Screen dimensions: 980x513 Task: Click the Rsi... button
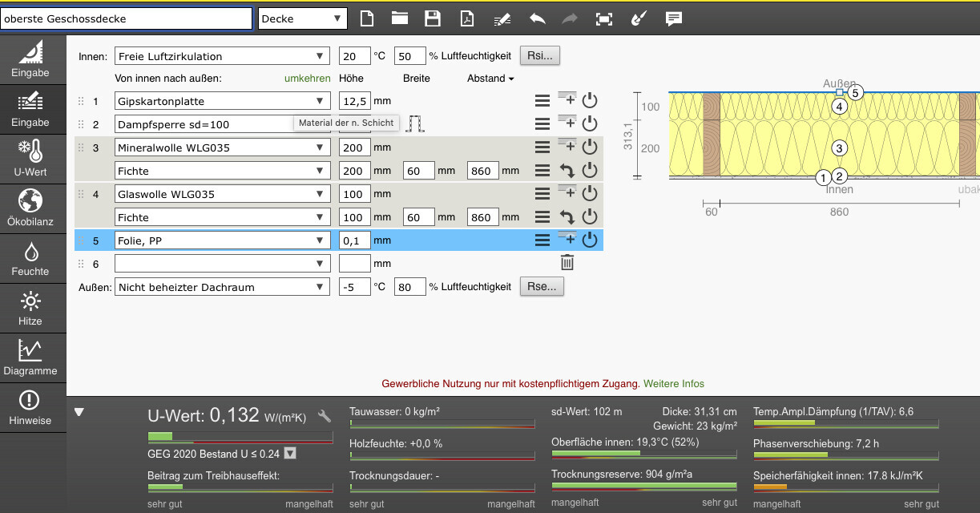540,56
